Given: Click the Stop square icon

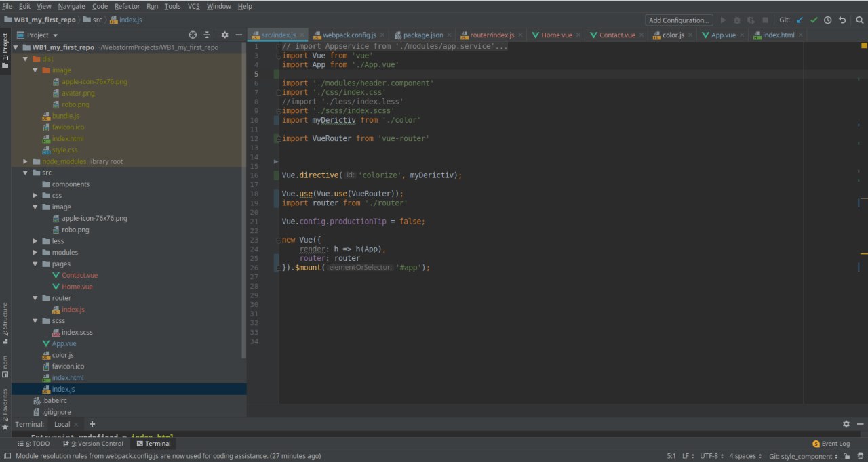Looking at the screenshot, I should (x=766, y=20).
